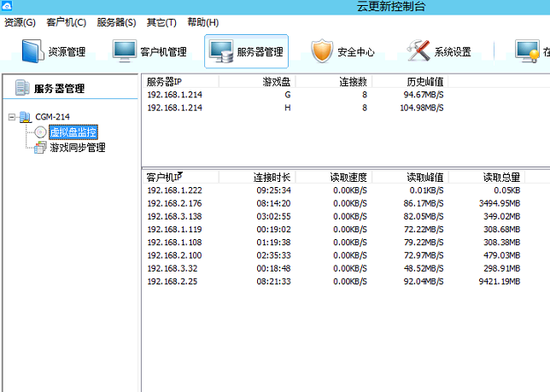Sort by 历史峰值 column header

tap(410, 82)
